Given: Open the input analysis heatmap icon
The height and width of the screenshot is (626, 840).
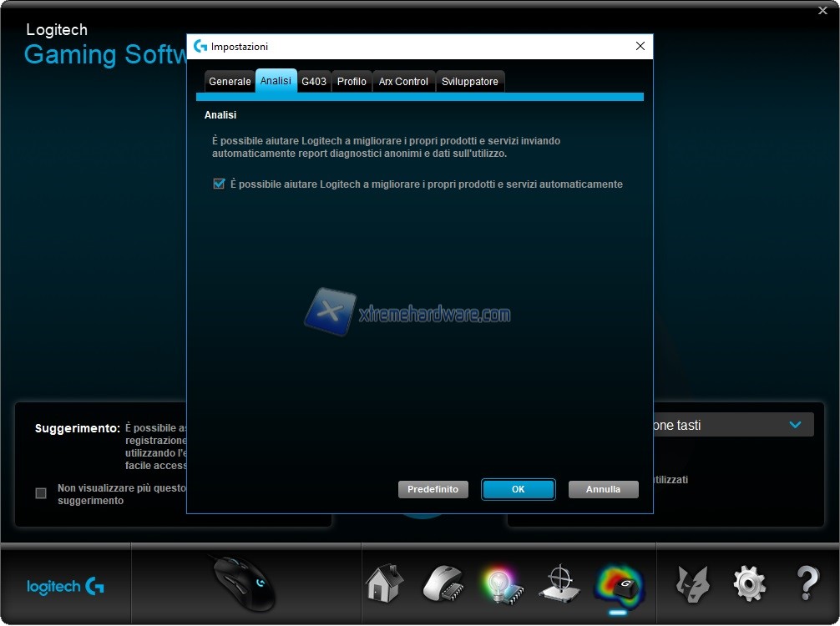Looking at the screenshot, I should [x=618, y=584].
